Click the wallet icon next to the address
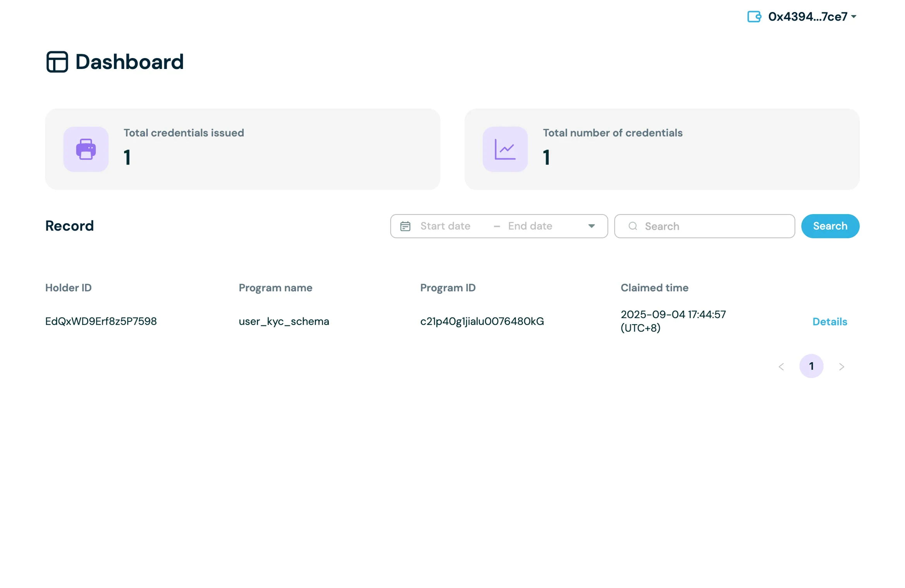Screen dimensions: 905x588 click(x=754, y=16)
